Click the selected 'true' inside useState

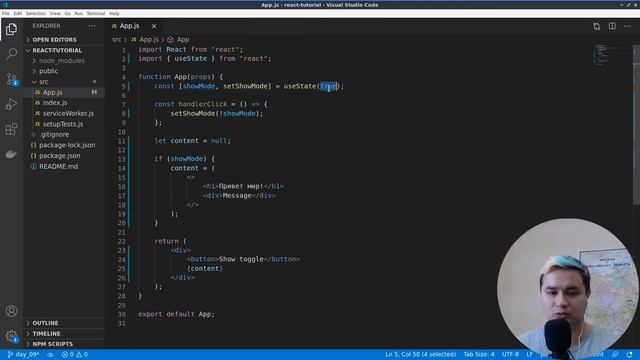pos(329,86)
